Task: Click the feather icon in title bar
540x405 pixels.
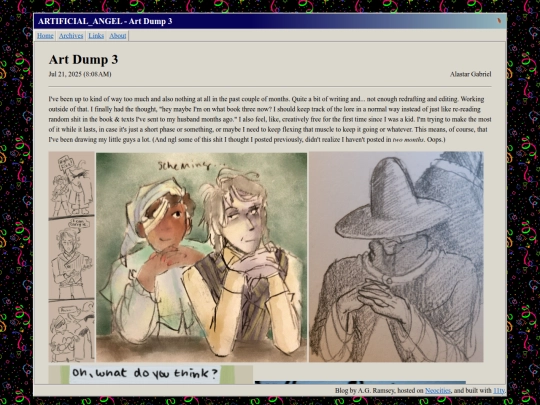Action: click(x=499, y=21)
